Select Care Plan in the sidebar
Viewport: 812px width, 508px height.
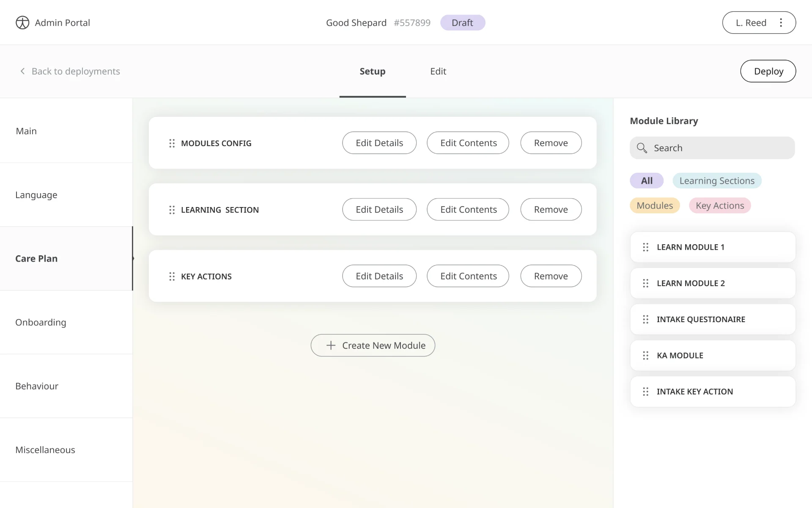point(66,258)
